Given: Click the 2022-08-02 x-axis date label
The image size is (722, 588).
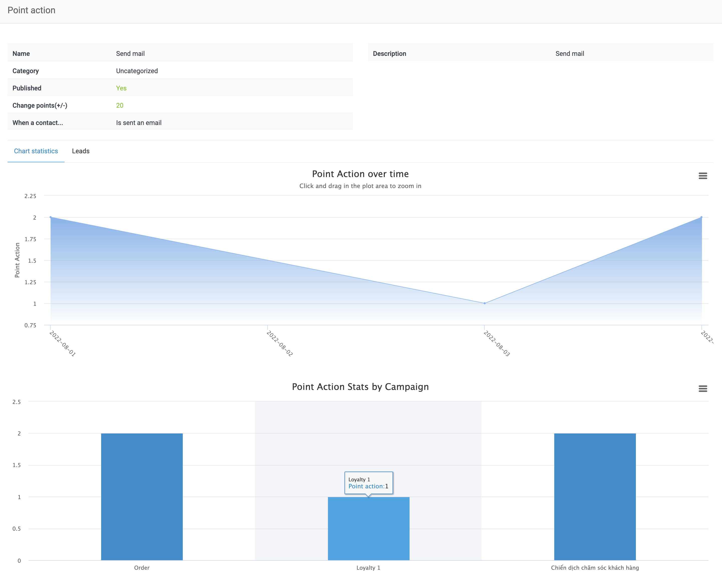Looking at the screenshot, I should 280,343.
